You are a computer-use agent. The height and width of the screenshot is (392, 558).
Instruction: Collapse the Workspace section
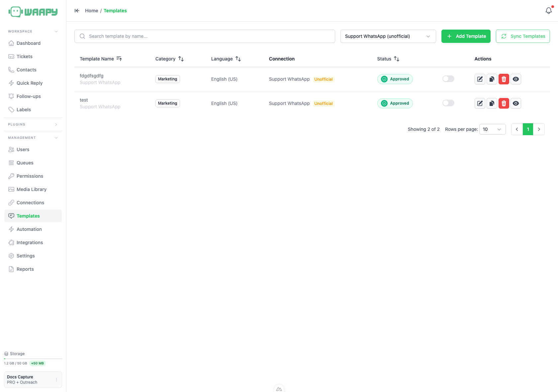33,32
